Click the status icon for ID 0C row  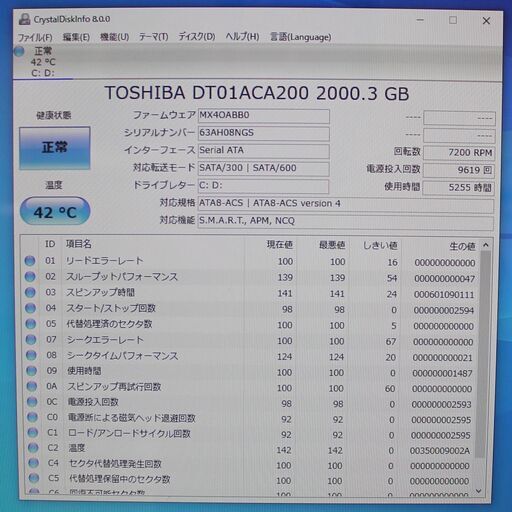pyautogui.click(x=32, y=402)
